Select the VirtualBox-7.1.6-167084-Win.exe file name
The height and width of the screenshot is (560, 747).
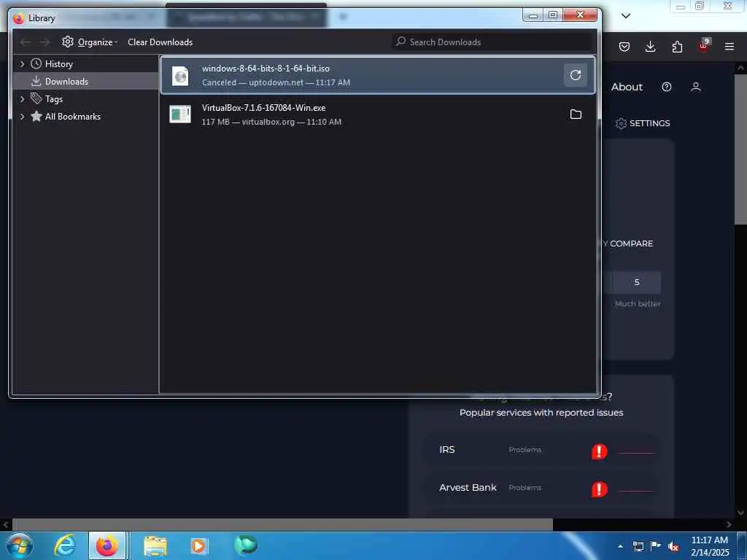[263, 108]
